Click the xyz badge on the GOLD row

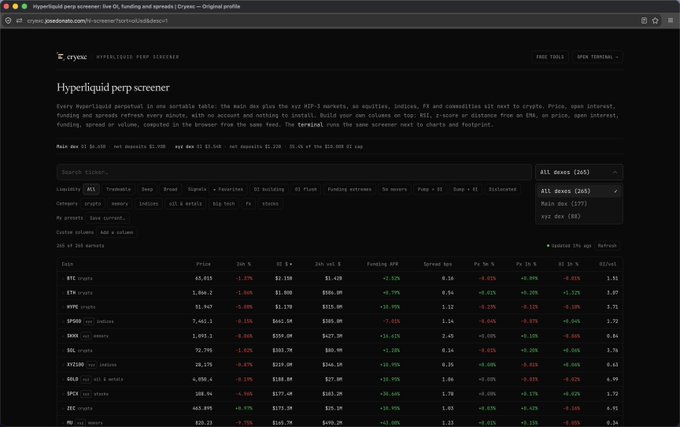coord(86,379)
